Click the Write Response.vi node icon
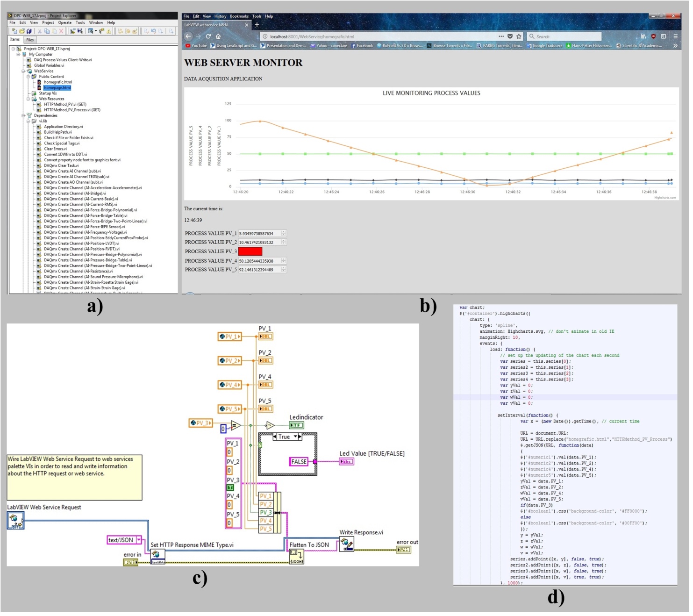The width and height of the screenshot is (693, 616). [347, 544]
